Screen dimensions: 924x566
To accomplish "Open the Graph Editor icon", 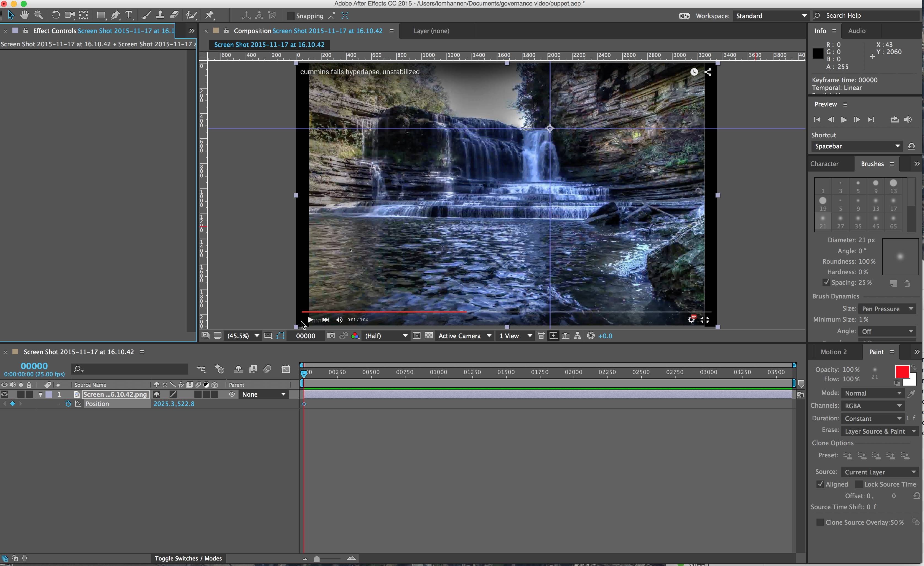I will pos(286,369).
